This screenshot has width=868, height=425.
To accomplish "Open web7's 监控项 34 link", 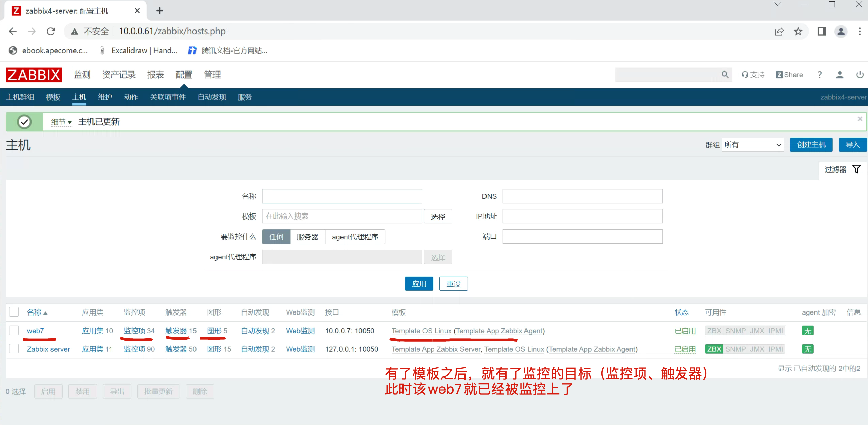I will (139, 331).
